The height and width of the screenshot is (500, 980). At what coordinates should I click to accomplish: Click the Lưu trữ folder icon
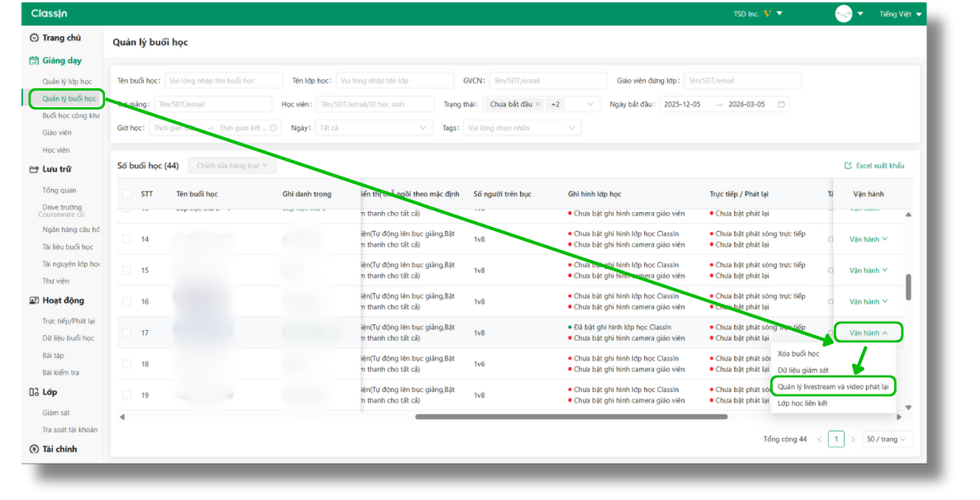[34, 169]
